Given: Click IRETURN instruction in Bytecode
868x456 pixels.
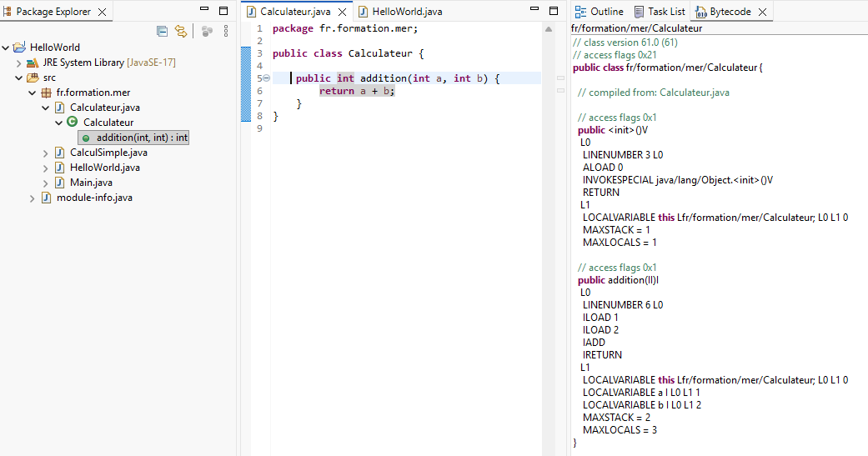Looking at the screenshot, I should [602, 355].
